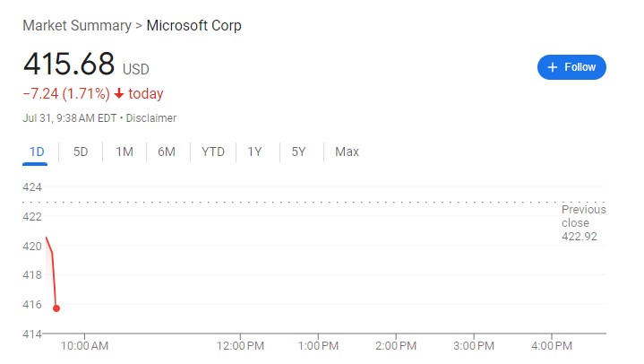Viewport: 644px width, 364px height.
Task: Show the Max time range chart
Action: coord(347,152)
